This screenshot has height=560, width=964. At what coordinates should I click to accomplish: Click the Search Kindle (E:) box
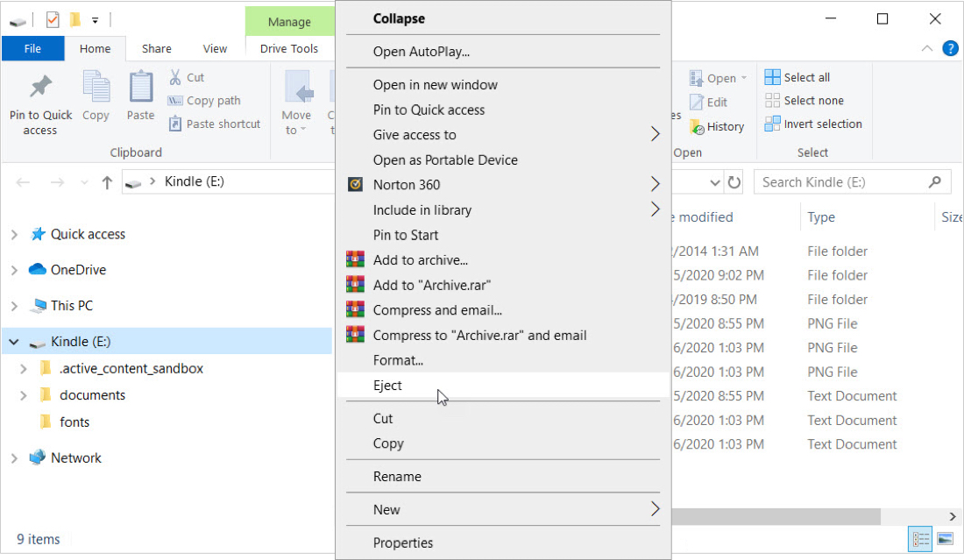click(841, 182)
